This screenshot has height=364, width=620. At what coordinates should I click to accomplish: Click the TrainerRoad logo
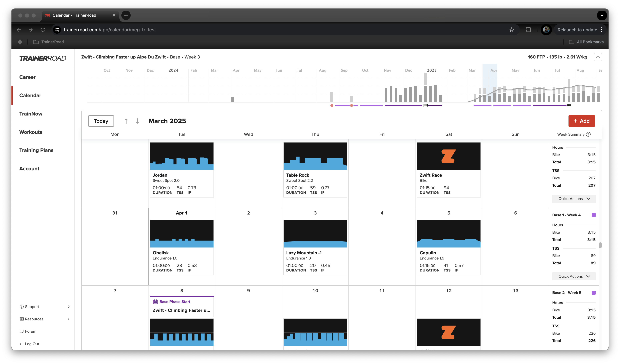coord(43,58)
